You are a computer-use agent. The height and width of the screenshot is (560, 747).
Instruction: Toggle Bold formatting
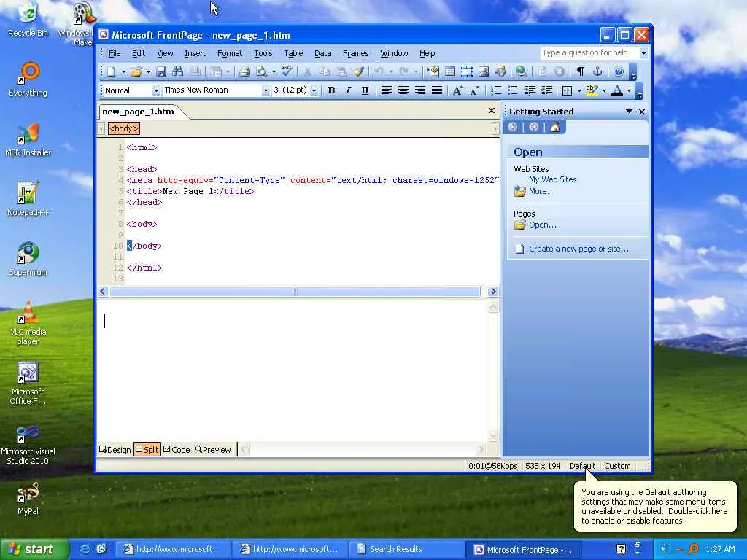tap(332, 90)
